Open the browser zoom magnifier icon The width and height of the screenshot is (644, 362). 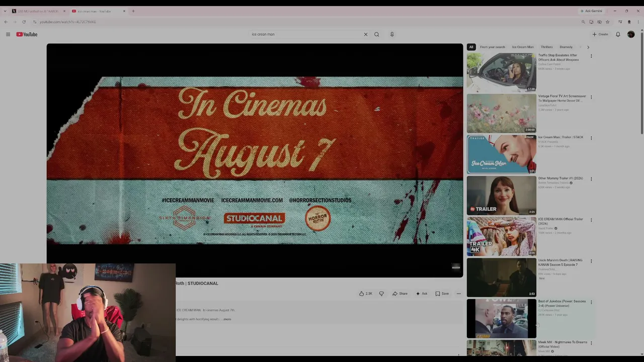click(x=583, y=22)
